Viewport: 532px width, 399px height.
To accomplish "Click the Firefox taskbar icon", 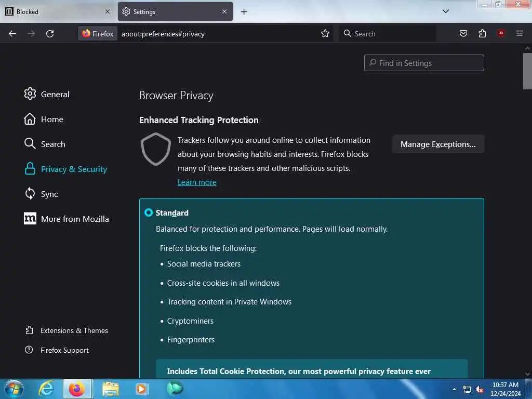I will (x=77, y=389).
